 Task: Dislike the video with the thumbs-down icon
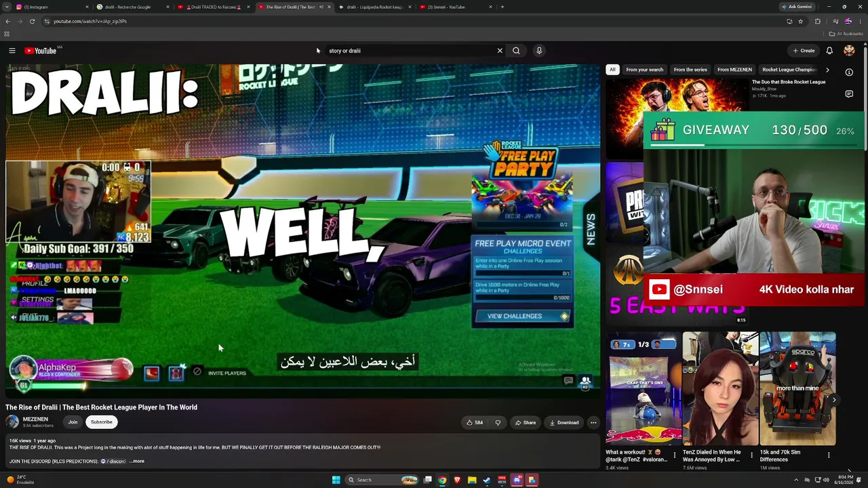pos(498,422)
